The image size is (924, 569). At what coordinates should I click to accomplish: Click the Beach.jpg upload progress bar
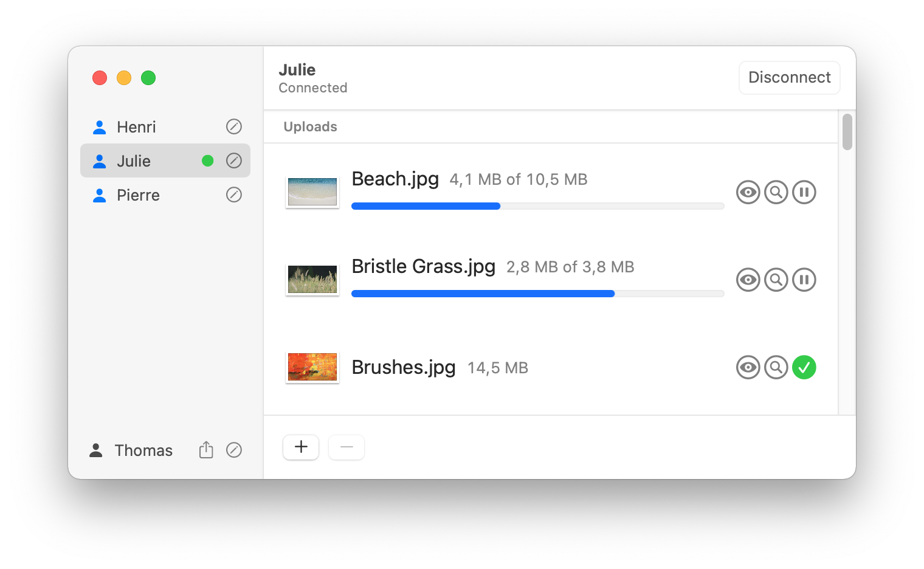538,206
